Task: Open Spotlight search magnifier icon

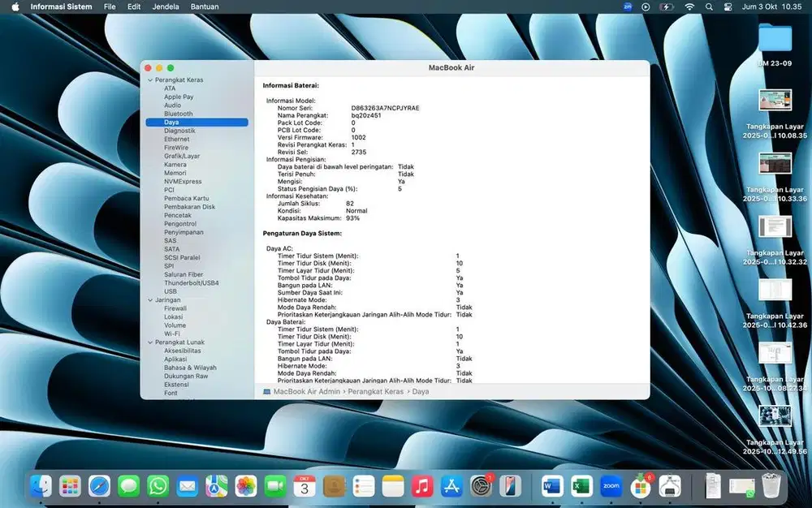Action: pos(709,6)
